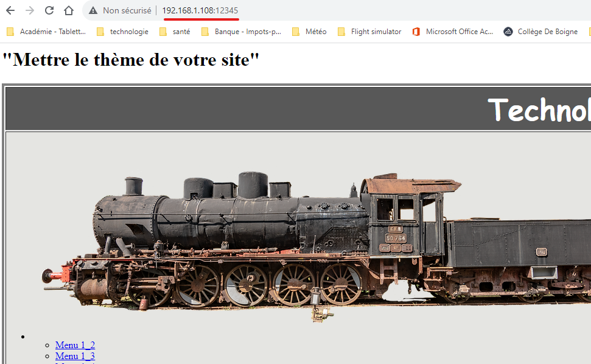Click the 'Non sécurisé' warning triangle icon

93,10
